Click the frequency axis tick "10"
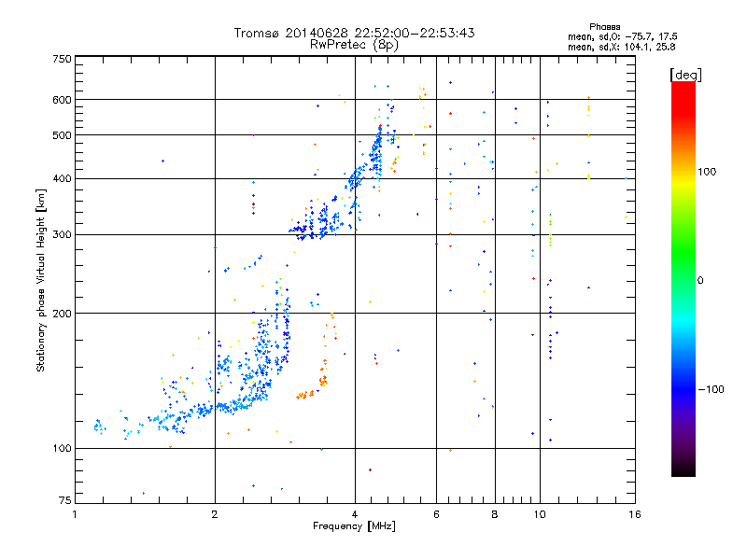This screenshot has width=747, height=560. 540,514
